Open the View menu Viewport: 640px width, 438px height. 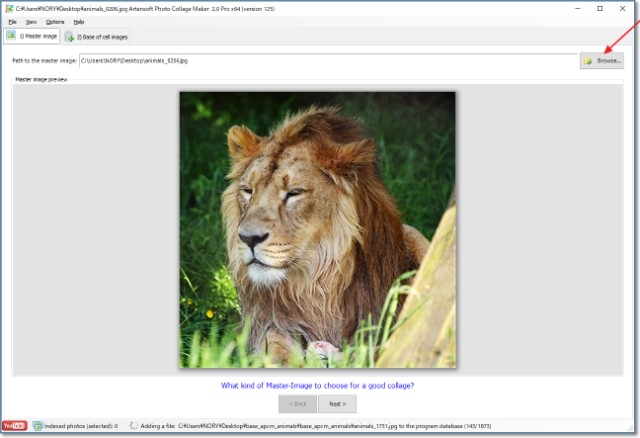pyautogui.click(x=32, y=21)
